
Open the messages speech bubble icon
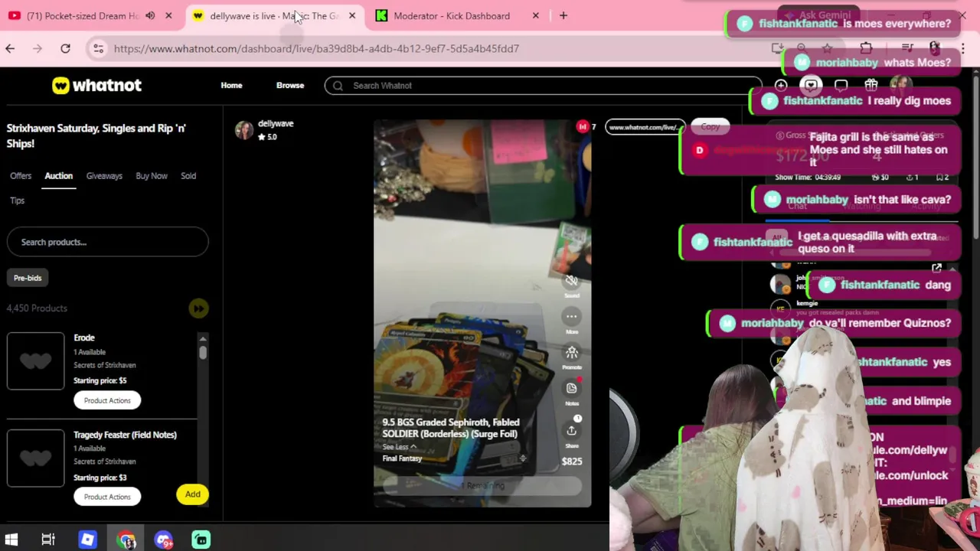[x=841, y=86]
